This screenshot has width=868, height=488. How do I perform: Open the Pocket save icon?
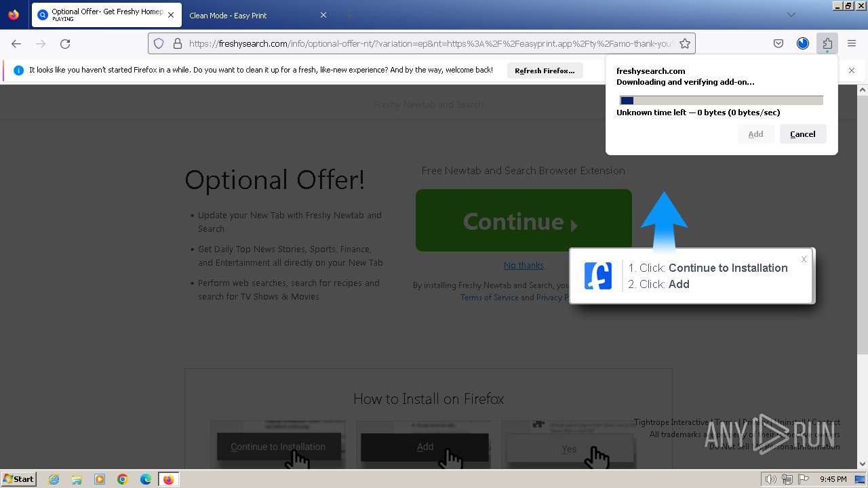778,43
